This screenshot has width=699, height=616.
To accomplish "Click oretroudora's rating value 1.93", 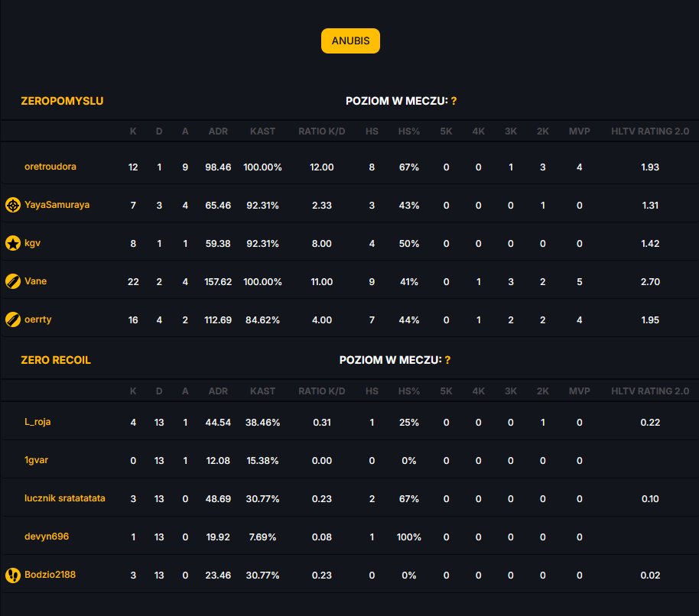I will coord(650,167).
